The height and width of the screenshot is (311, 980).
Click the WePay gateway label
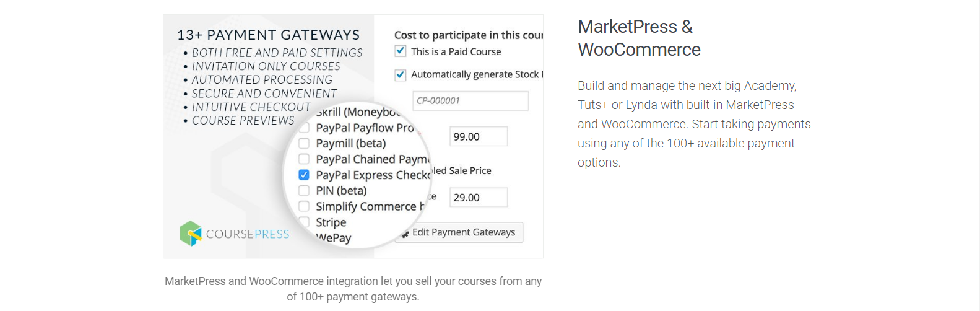click(334, 238)
